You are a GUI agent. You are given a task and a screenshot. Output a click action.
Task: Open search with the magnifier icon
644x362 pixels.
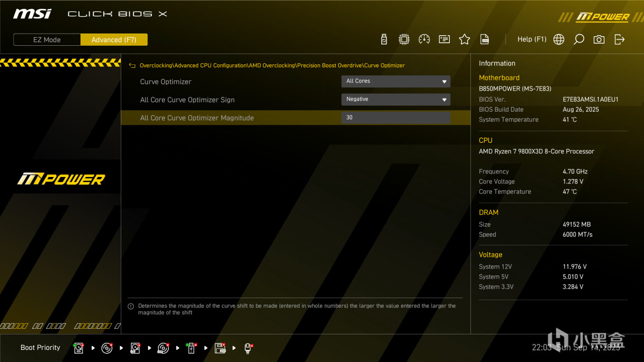tap(579, 39)
